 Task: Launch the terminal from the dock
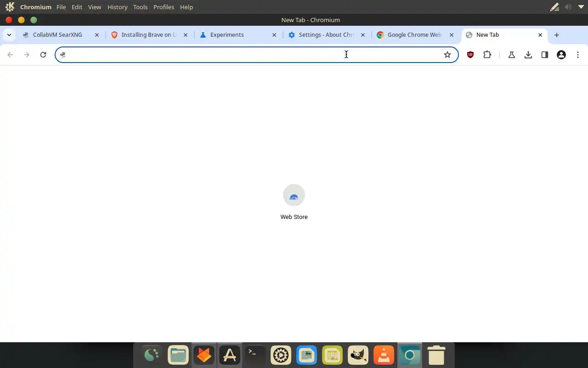click(255, 355)
